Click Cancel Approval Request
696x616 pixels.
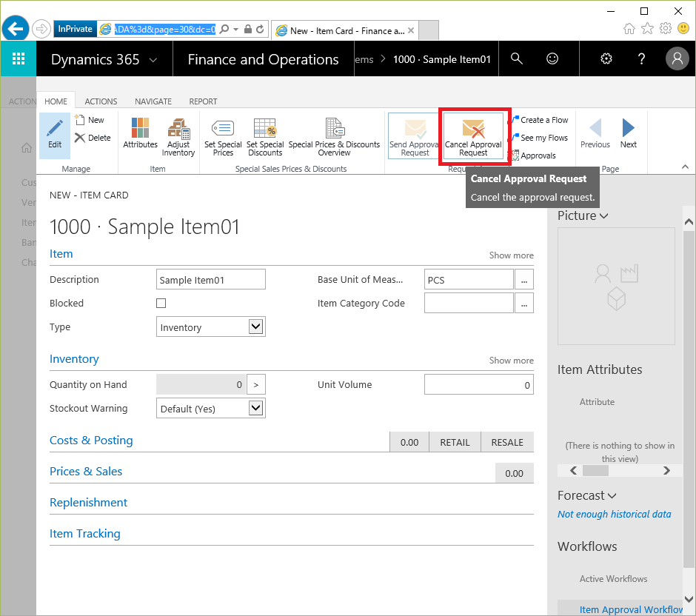click(x=473, y=135)
